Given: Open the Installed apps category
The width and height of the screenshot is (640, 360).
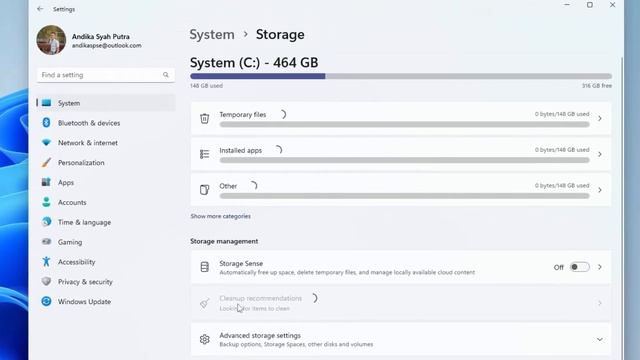Looking at the screenshot, I should tap(401, 154).
